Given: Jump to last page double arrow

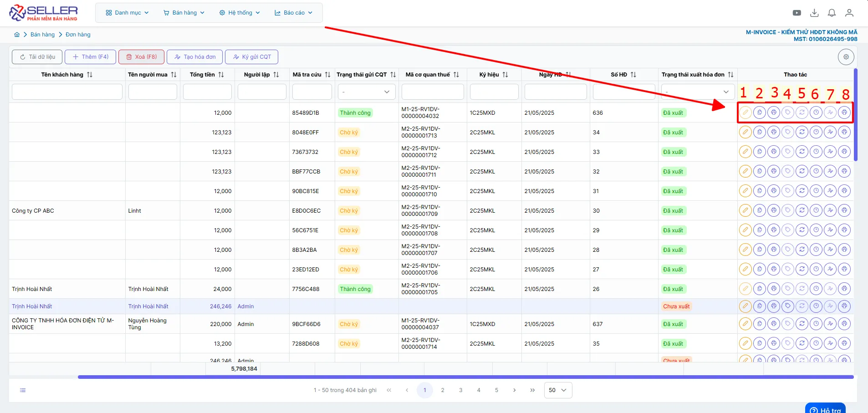Looking at the screenshot, I should pyautogui.click(x=532, y=390).
